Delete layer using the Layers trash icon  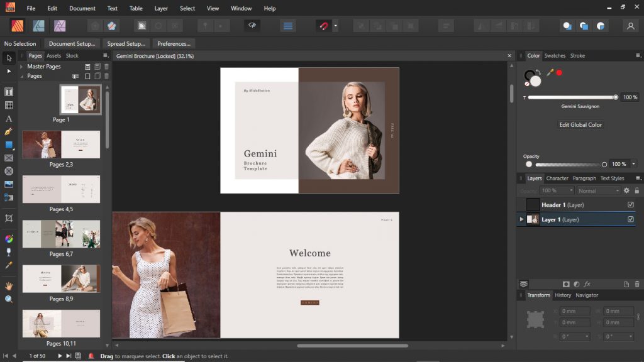tap(637, 284)
